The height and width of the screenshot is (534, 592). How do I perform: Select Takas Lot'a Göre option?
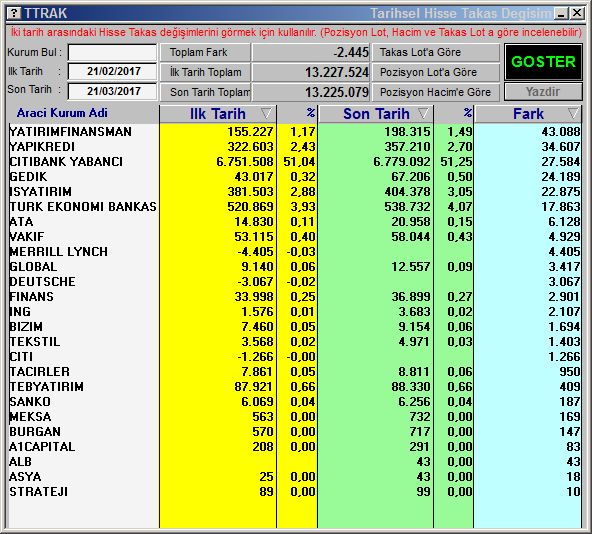pos(436,52)
